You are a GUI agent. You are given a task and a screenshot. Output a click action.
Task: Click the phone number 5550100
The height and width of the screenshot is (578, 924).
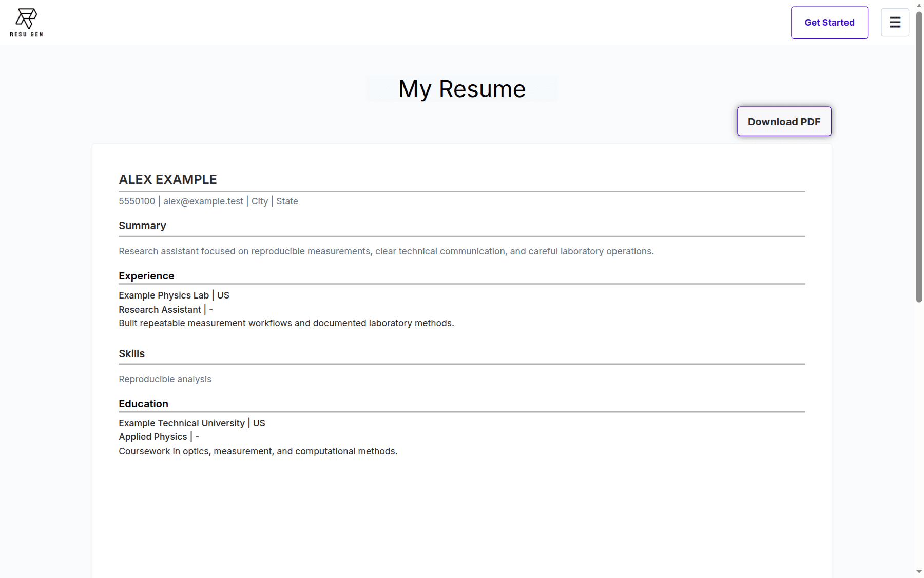pyautogui.click(x=137, y=201)
